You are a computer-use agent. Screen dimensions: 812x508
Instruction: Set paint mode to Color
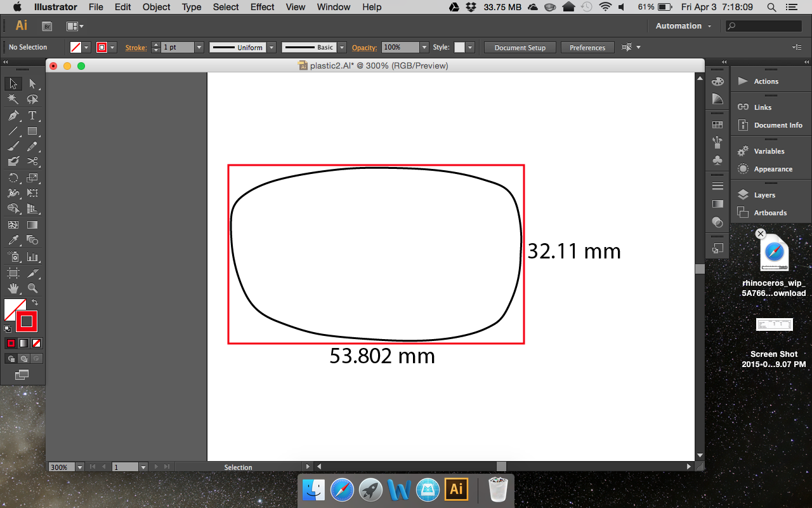[11, 344]
